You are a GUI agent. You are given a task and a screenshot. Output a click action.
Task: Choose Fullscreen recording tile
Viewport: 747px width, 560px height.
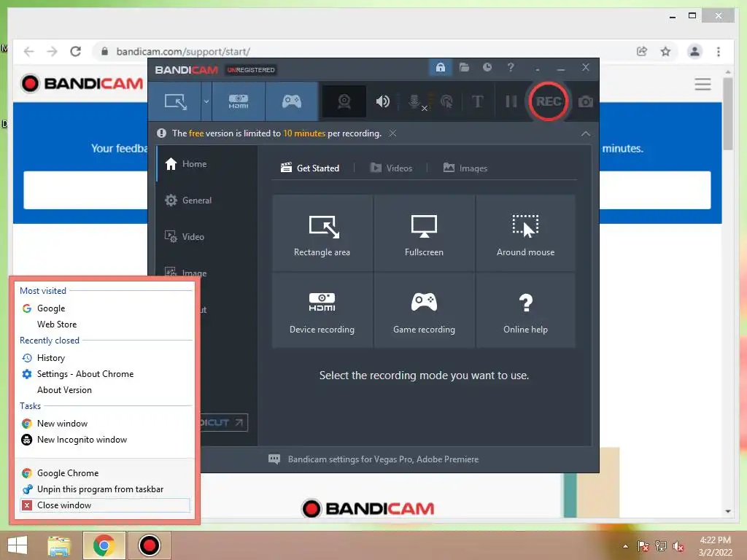pyautogui.click(x=424, y=233)
